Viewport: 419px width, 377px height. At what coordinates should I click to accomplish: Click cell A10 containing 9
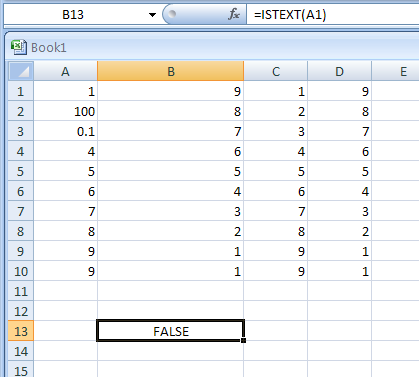click(x=66, y=271)
